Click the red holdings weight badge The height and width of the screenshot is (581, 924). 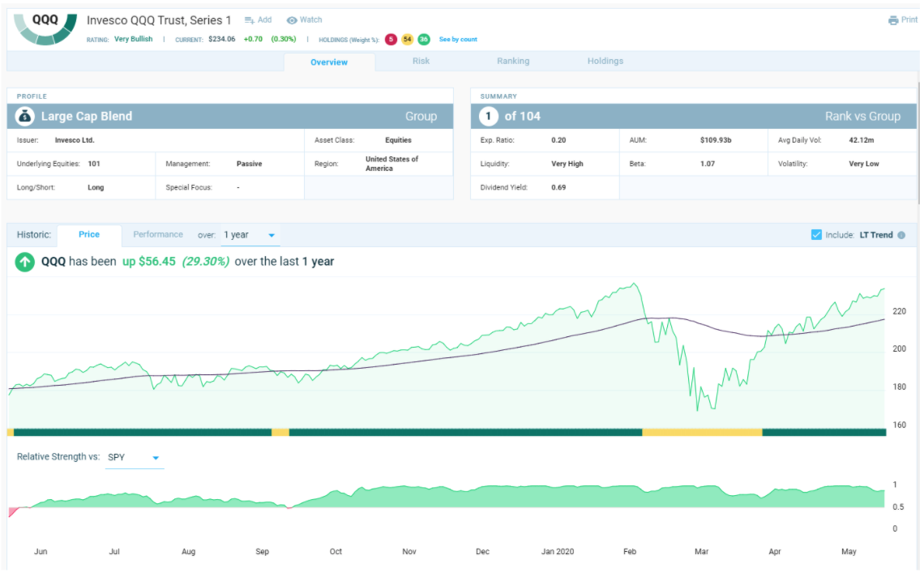(390, 38)
